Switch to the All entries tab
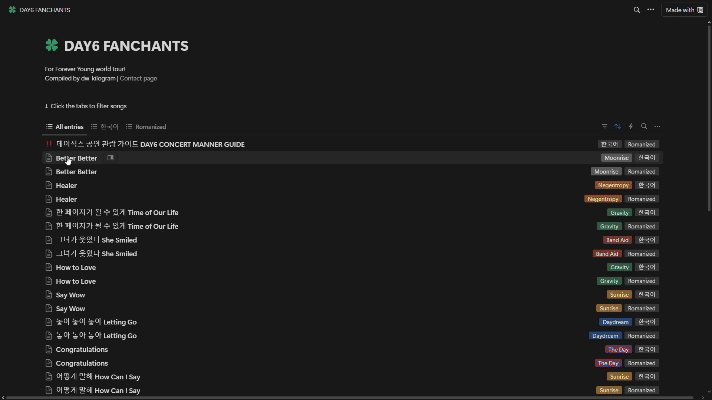Screen dimensions: 712x400 pyautogui.click(x=64, y=127)
